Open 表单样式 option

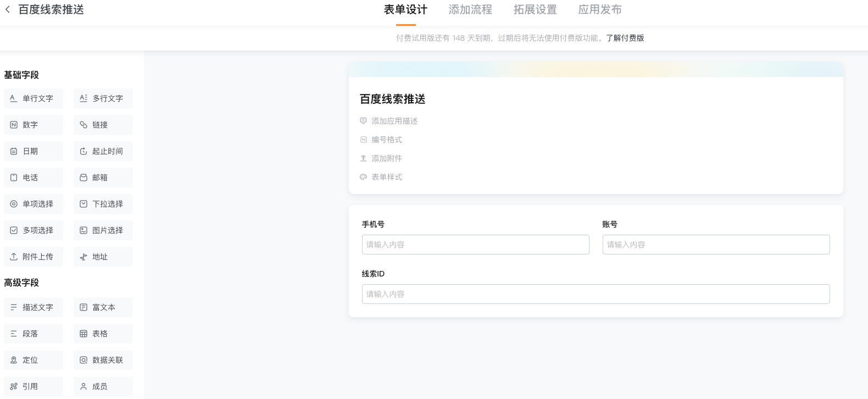coord(387,177)
